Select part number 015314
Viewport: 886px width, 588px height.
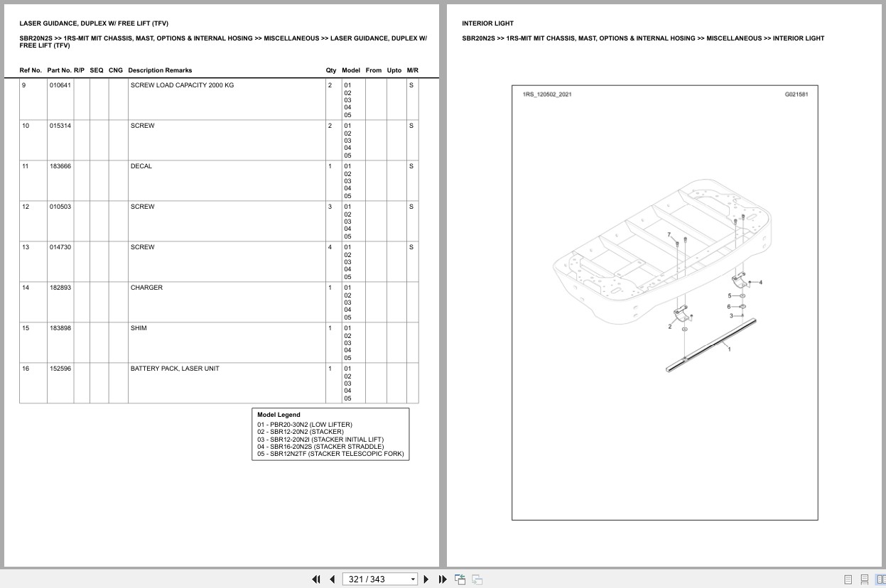[x=60, y=126]
